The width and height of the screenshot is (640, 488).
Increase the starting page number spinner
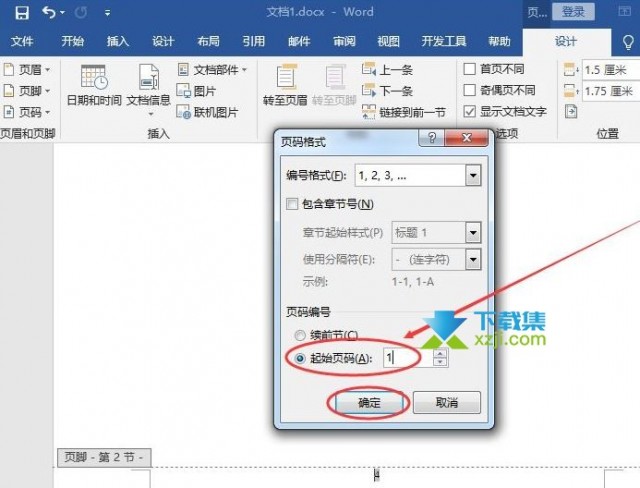coord(440,354)
